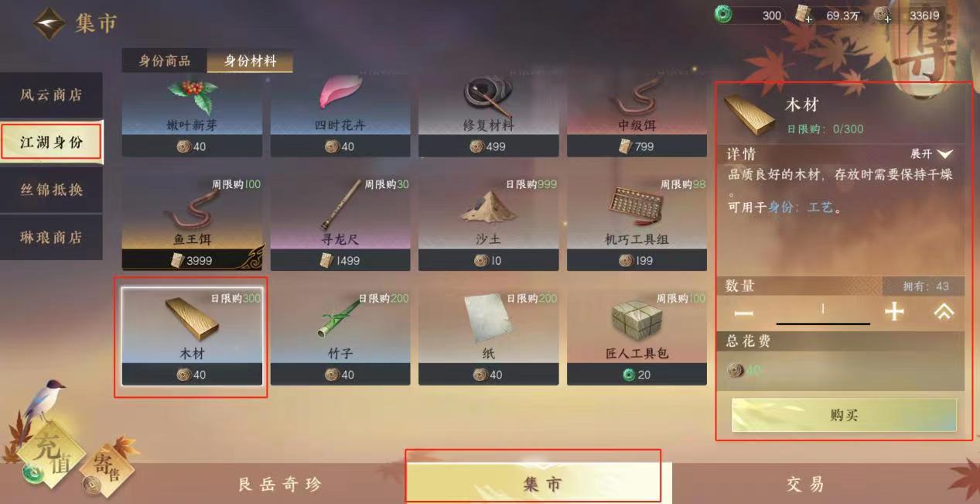Expand details with 展开 arrow
The image size is (980, 504).
[931, 154]
